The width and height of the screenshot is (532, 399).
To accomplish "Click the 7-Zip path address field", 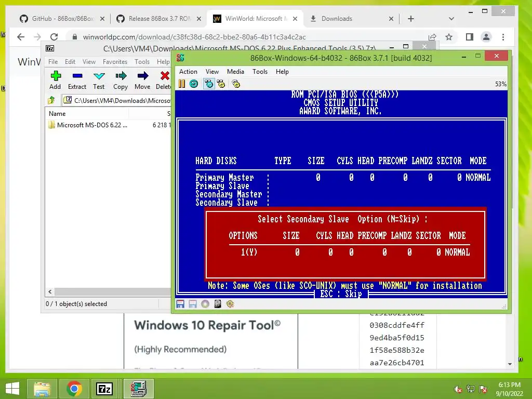I will tap(117, 100).
